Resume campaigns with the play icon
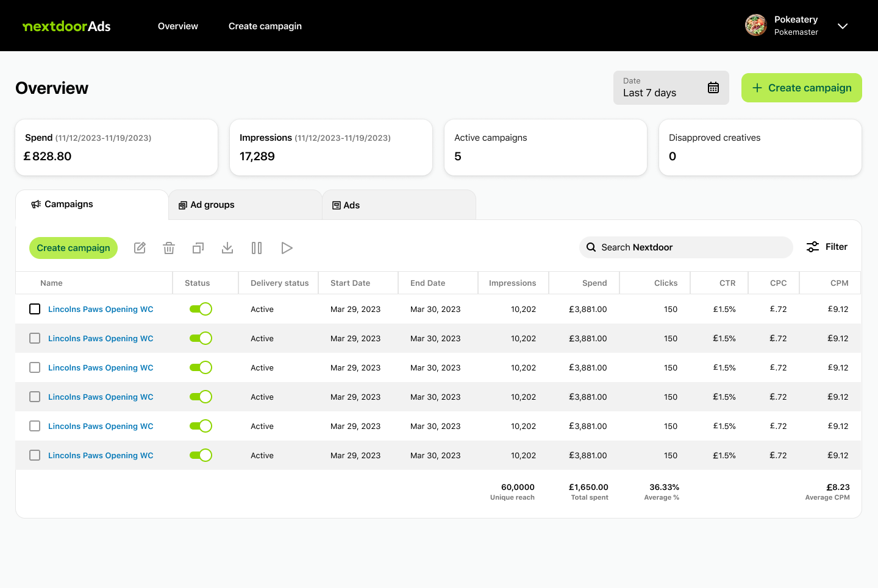This screenshot has width=878, height=588. [x=287, y=248]
